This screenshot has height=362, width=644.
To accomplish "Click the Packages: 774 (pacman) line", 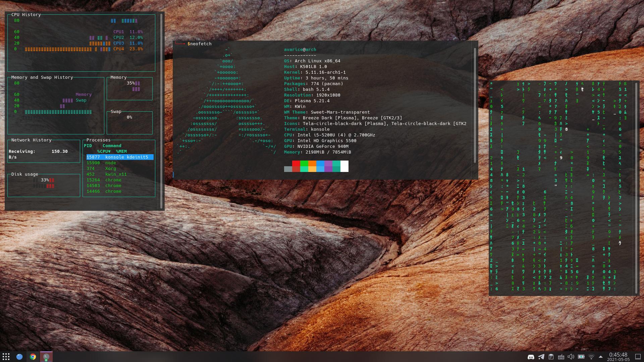I will pyautogui.click(x=314, y=84).
